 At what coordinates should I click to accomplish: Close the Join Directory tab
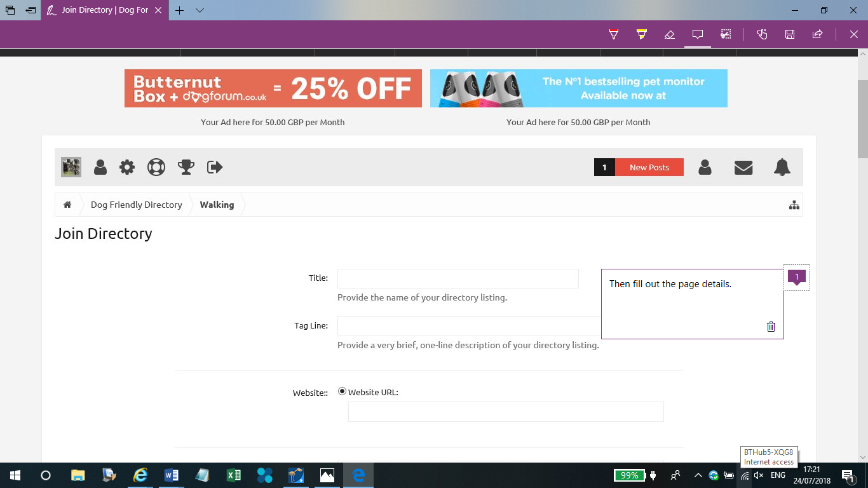coord(159,10)
